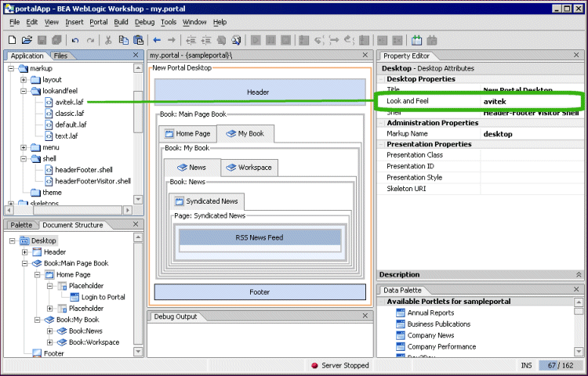Click Application tree scrollbar down arrow
Screen dimensions: 588x376
138,199
